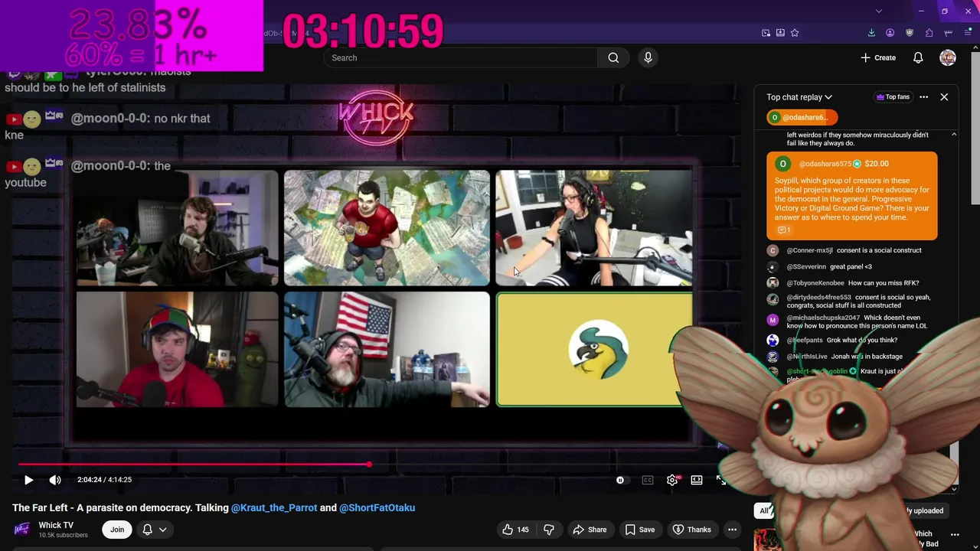This screenshot has width=980, height=551.
Task: Open YouTube notifications bell in header
Action: (x=918, y=57)
